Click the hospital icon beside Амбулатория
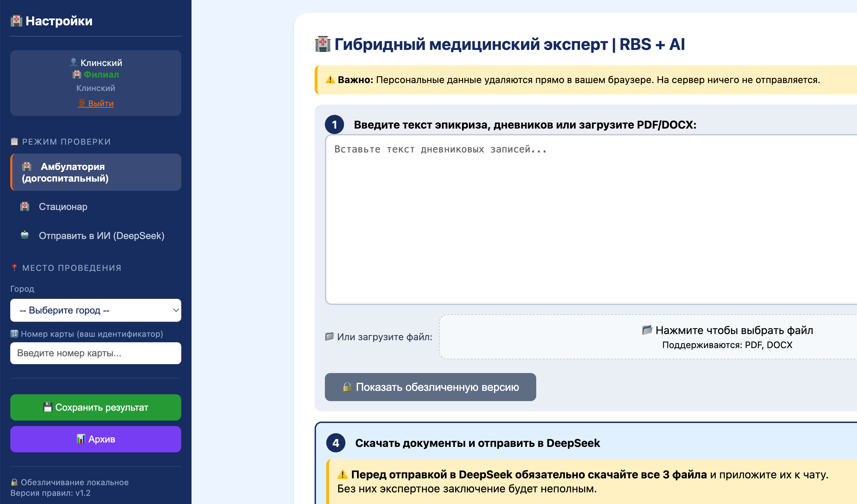The height and width of the screenshot is (504, 857). 27,167
